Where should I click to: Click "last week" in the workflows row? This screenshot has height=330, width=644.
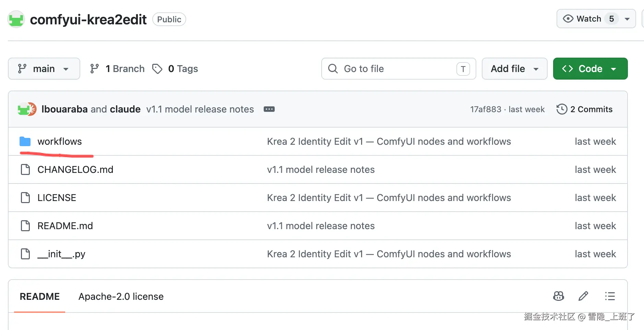point(595,141)
